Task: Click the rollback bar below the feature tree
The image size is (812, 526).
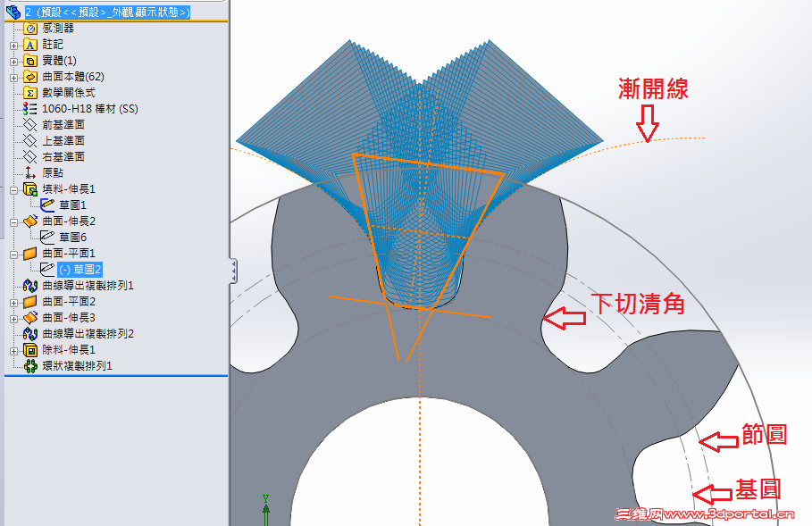Action: [x=116, y=375]
